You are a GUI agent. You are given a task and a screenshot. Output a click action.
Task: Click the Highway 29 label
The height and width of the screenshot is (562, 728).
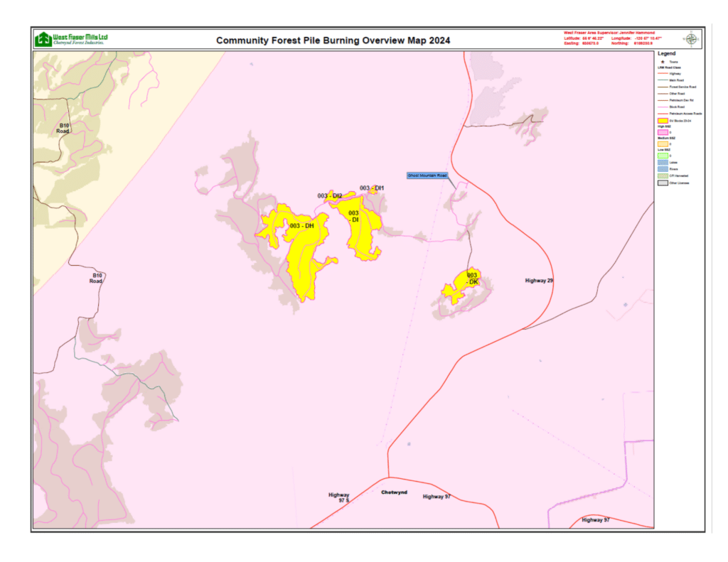[539, 281]
